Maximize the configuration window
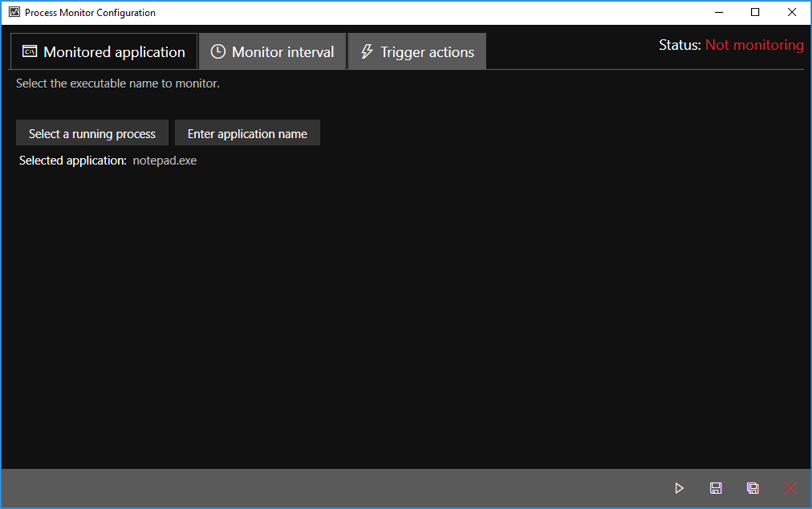 point(755,12)
